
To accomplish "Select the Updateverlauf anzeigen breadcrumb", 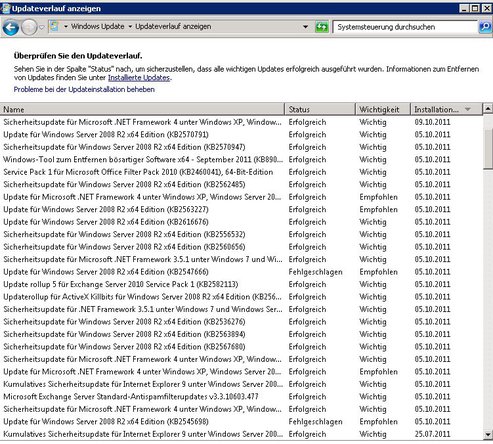I will (173, 26).
